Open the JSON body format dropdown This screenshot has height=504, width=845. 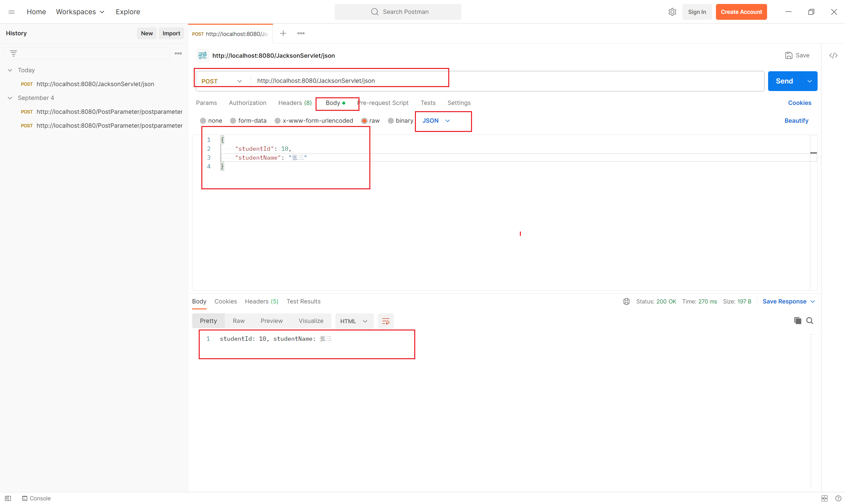(436, 121)
